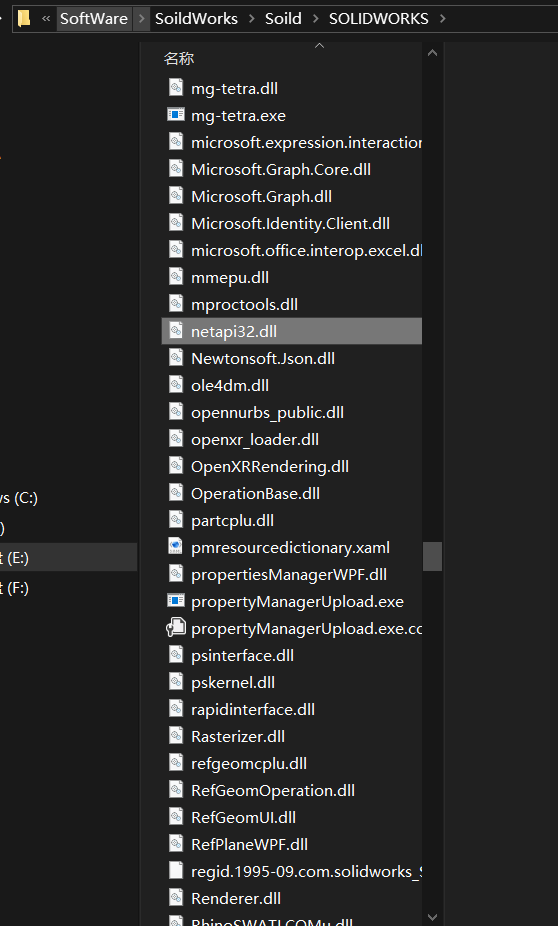The height and width of the screenshot is (926, 558).
Task: Click the OpenXRRendering.dll file icon
Action: [x=176, y=466]
